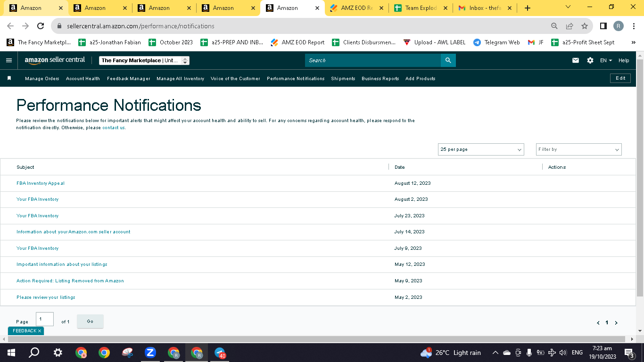Open the weather widget showing 26°C Light rain
The width and height of the screenshot is (644, 362).
coord(450,353)
